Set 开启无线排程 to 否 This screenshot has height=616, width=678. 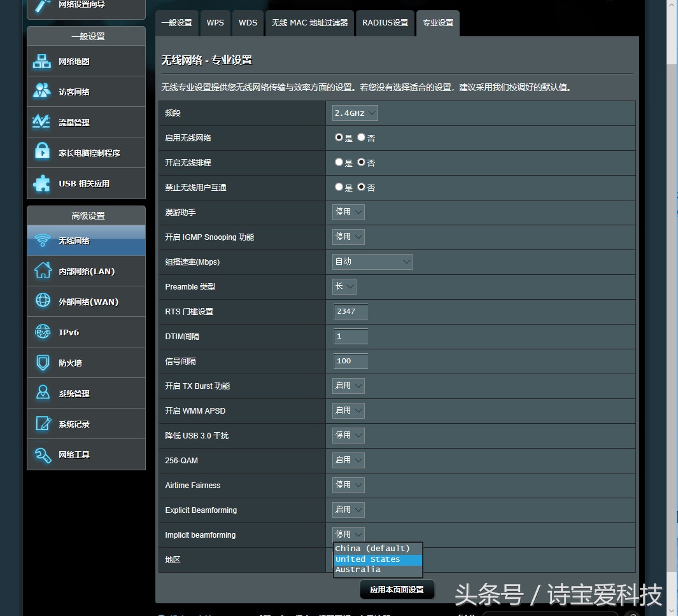360,162
